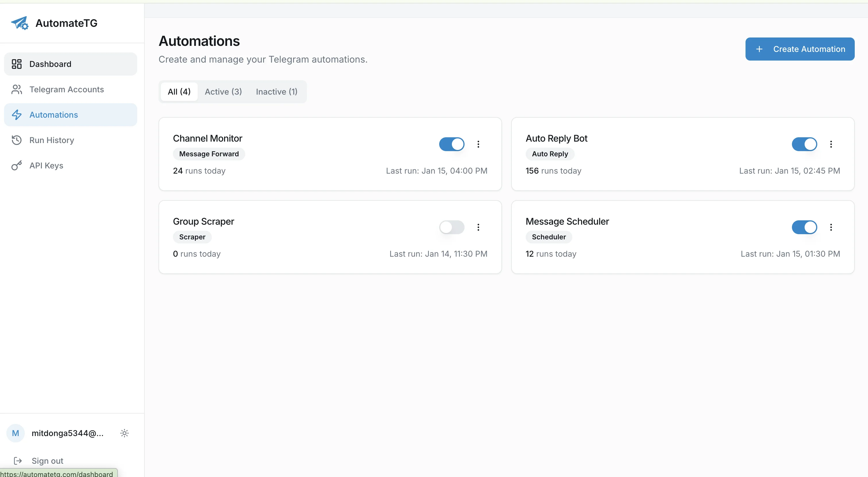Click the Run History clock icon
The width and height of the screenshot is (868, 477).
[16, 140]
